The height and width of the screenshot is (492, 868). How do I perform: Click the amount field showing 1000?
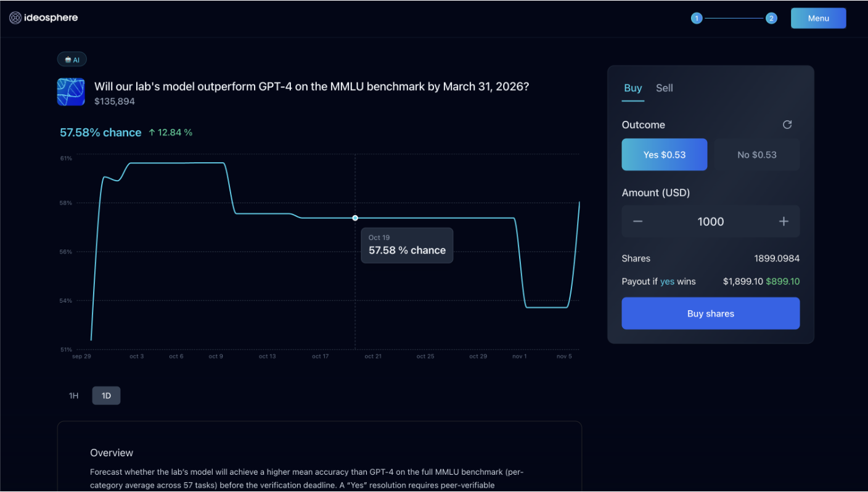coord(710,221)
